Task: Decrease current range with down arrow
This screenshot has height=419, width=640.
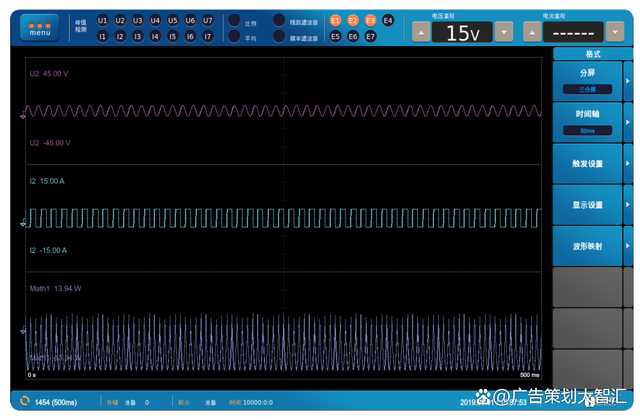Action: (615, 32)
